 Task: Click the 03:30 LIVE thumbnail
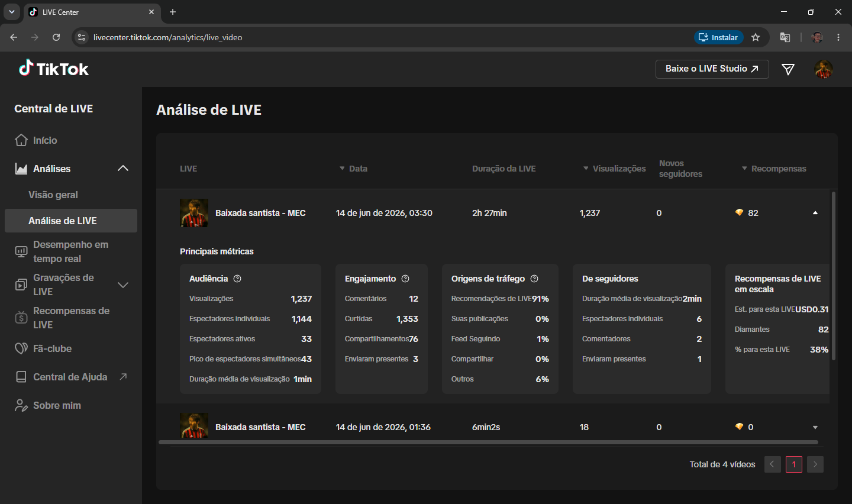(x=194, y=213)
